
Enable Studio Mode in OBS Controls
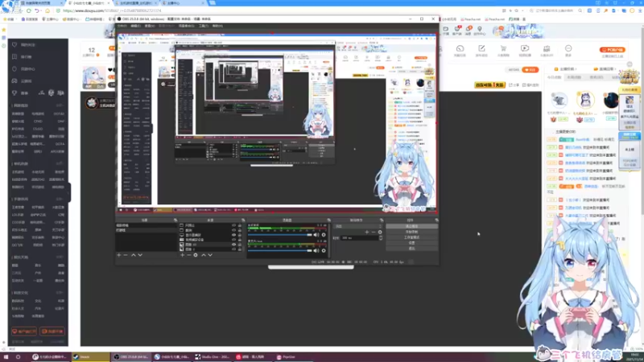[411, 237]
